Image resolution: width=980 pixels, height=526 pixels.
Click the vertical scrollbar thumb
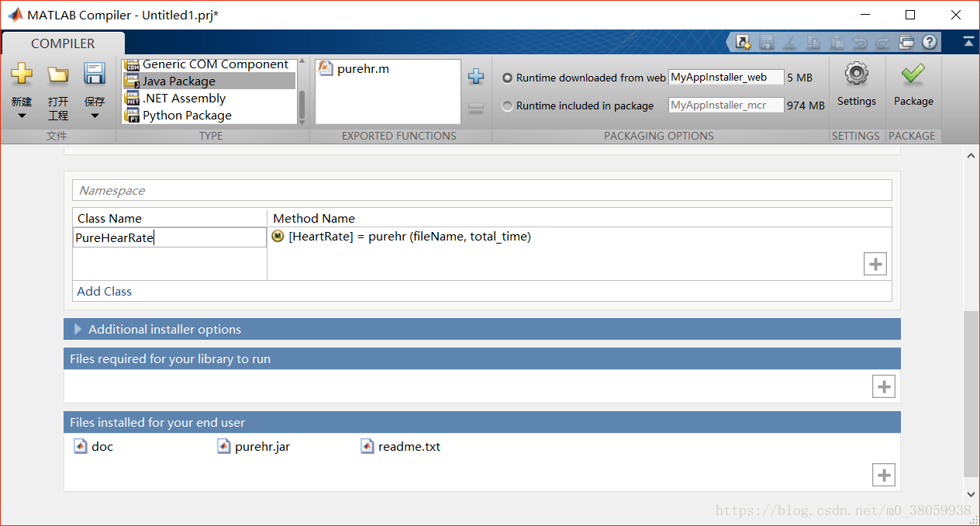pos(971,394)
